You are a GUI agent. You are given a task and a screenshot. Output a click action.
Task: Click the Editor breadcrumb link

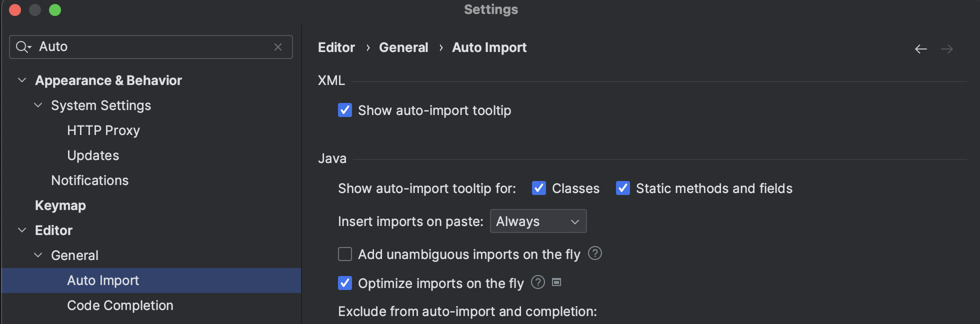tap(336, 47)
